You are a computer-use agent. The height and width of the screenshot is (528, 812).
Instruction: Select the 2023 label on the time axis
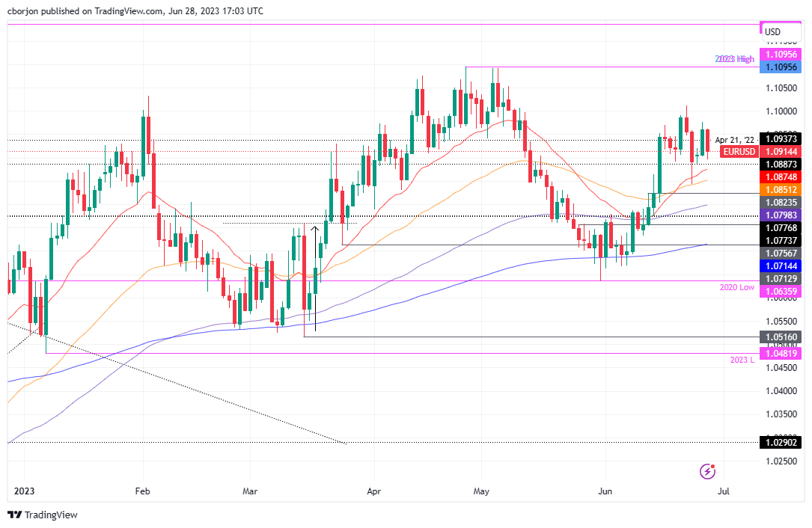click(x=24, y=492)
